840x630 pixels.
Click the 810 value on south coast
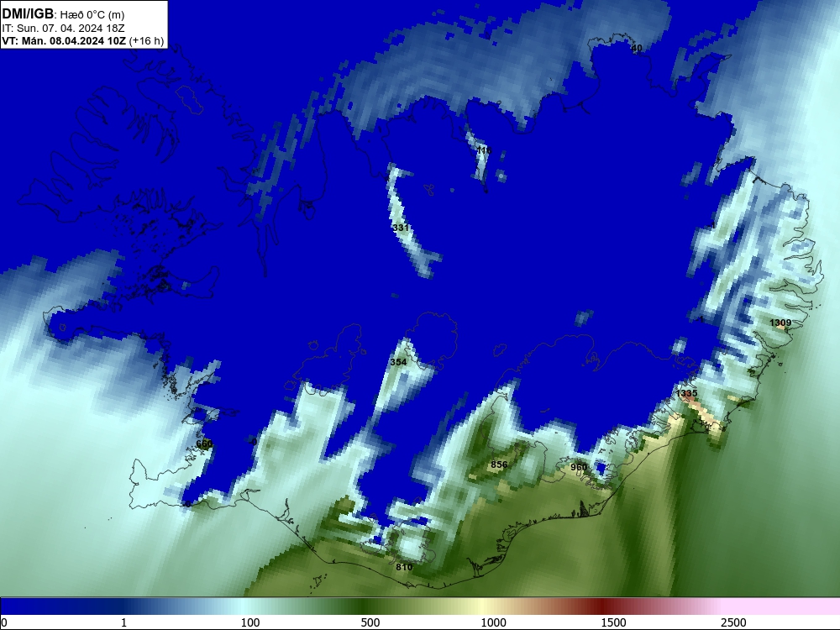pyautogui.click(x=405, y=567)
